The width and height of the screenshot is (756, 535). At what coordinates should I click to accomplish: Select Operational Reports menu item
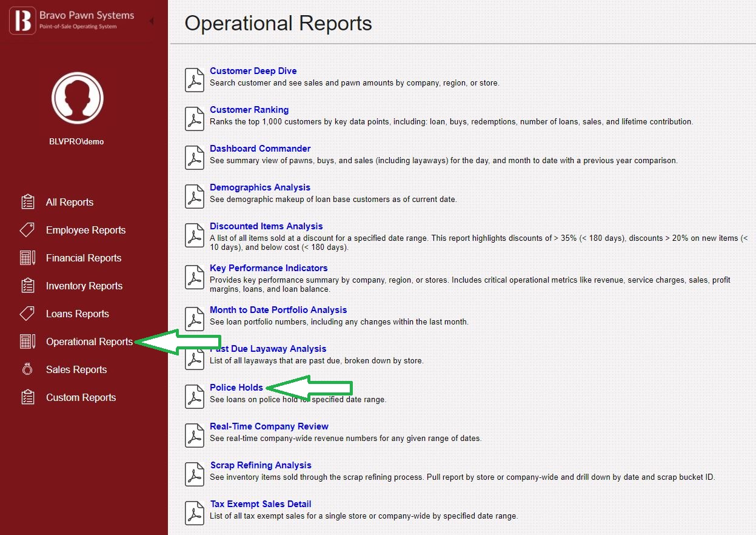[x=89, y=342]
